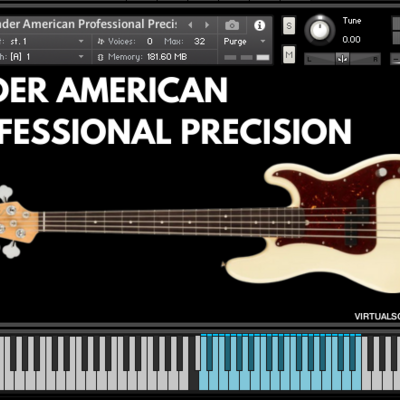Toggle the Solo S button

289,25
